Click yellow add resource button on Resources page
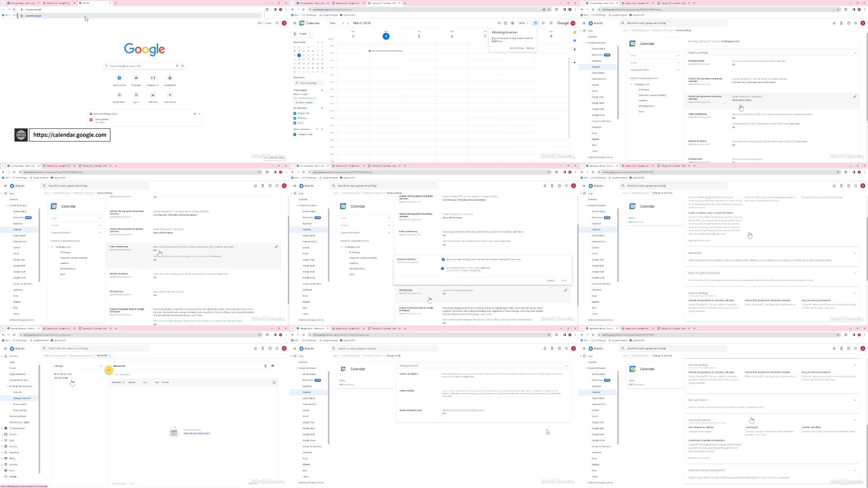Viewport: 868px width, 488px height. 109,370
